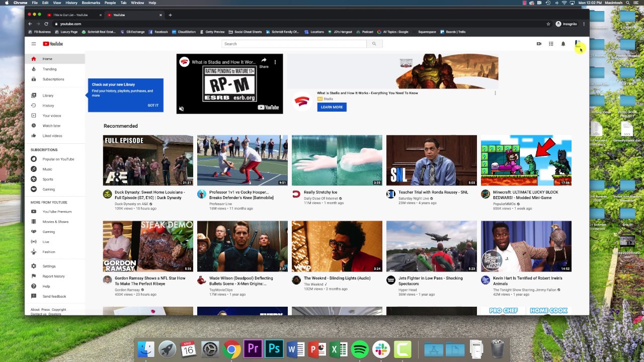Open the create video camera icon

tap(539, 44)
